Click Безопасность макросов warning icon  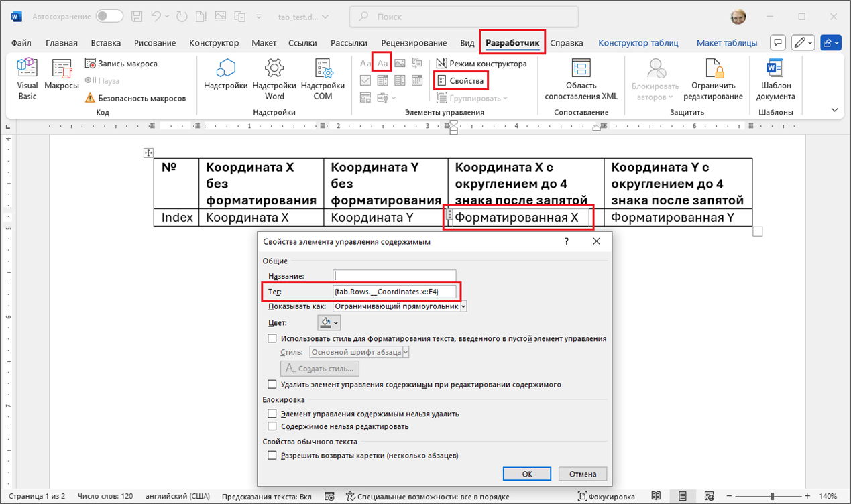[91, 99]
